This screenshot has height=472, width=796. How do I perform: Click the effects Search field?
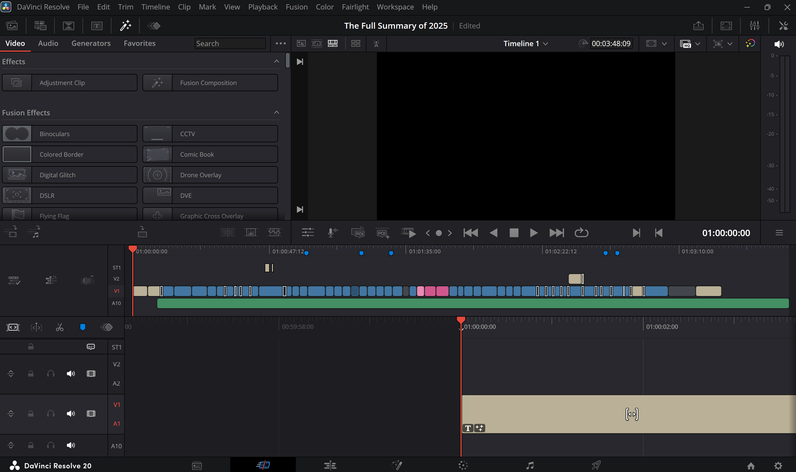tap(230, 44)
